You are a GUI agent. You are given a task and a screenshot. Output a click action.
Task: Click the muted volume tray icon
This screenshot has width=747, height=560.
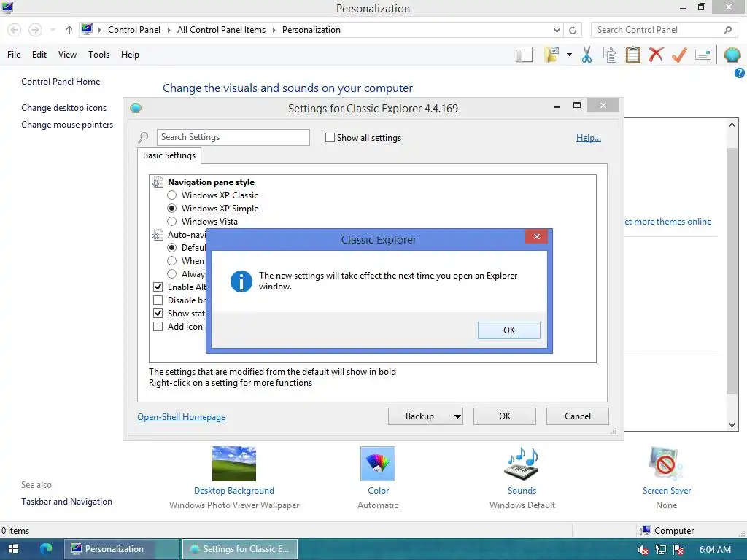pyautogui.click(x=643, y=550)
